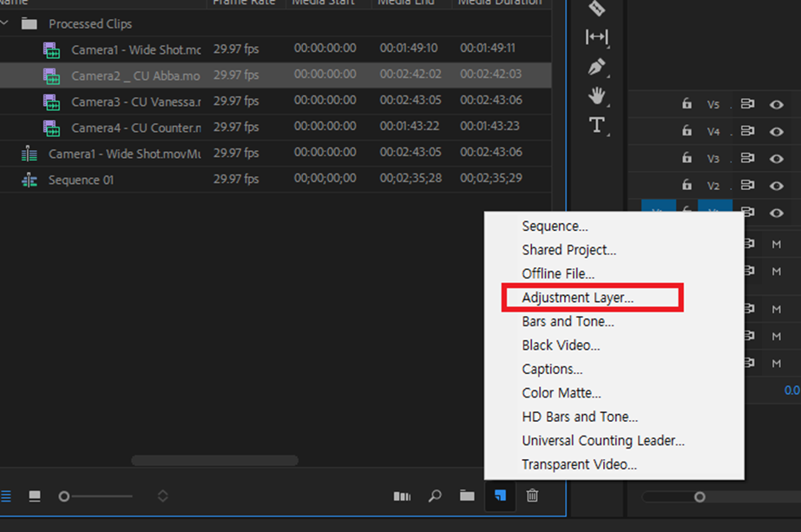Click the New Item button
The width and height of the screenshot is (801, 532).
click(500, 496)
